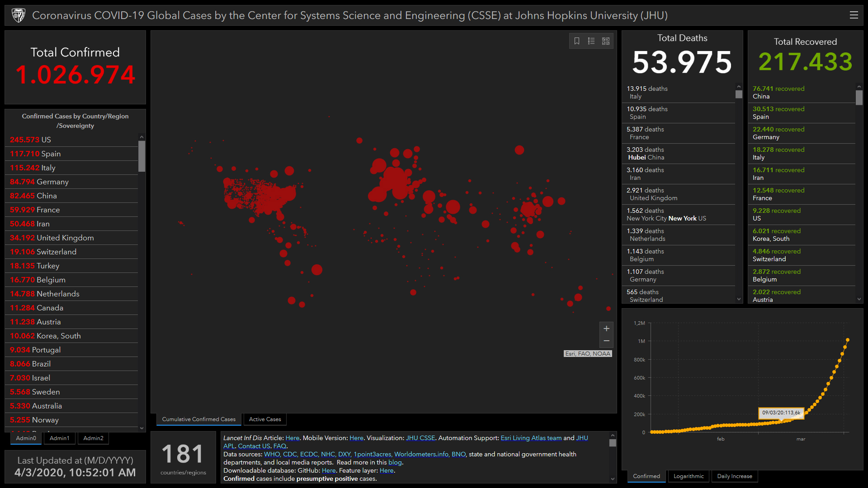The image size is (868, 488).
Task: Open the GitHub database Here link
Action: [x=329, y=470]
